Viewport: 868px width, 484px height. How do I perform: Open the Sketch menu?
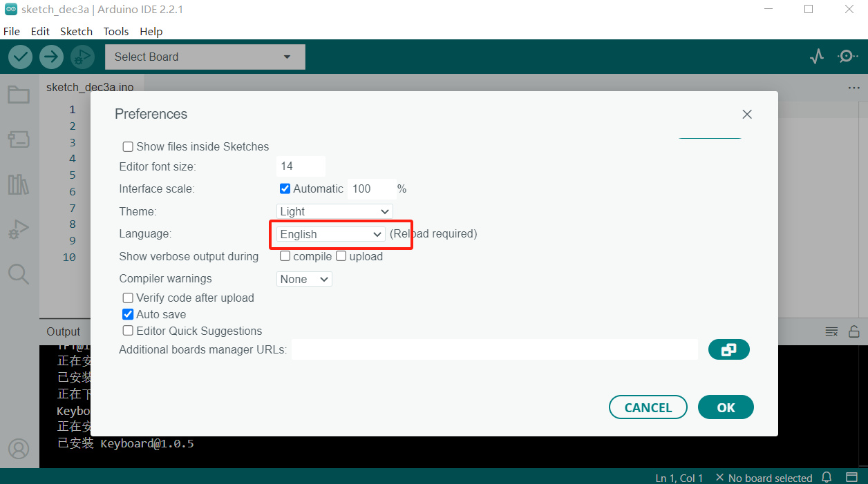[76, 31]
